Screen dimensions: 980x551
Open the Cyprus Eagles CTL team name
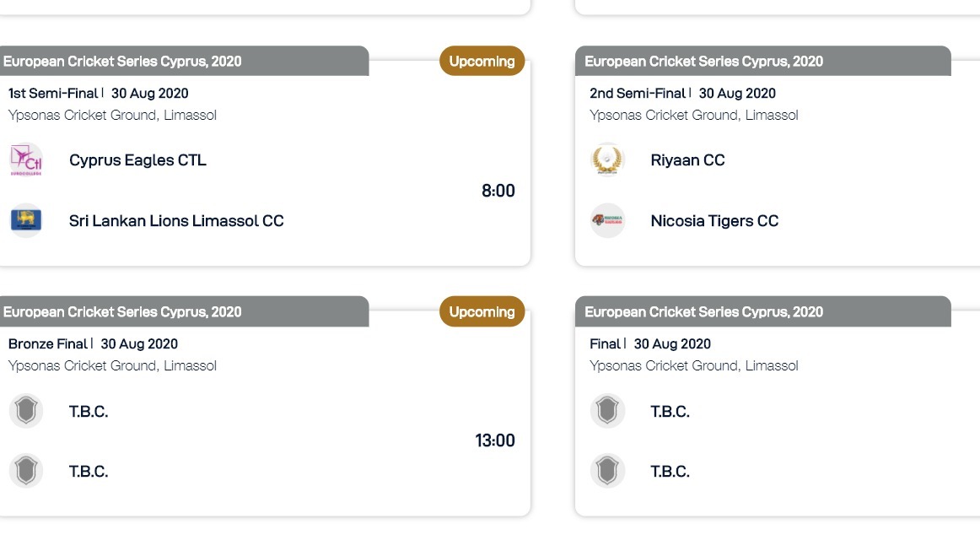point(137,160)
